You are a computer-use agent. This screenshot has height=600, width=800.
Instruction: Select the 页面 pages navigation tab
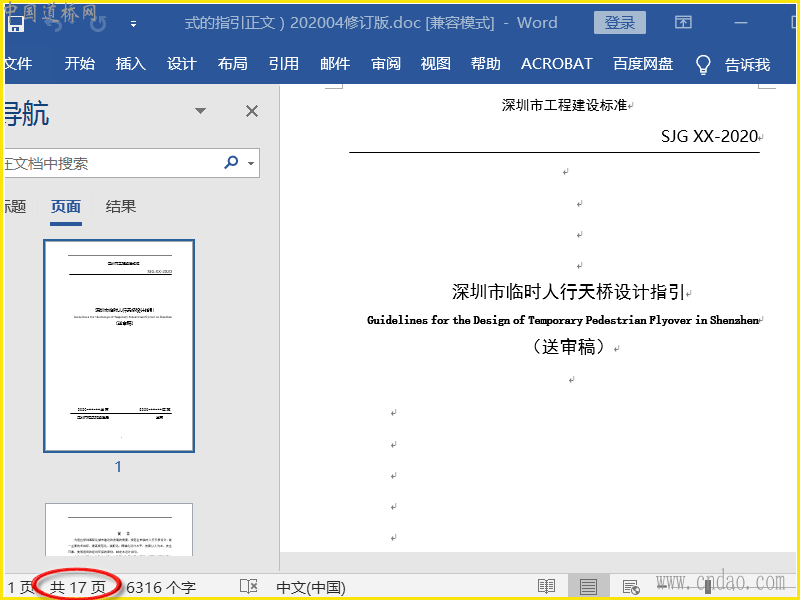(66, 207)
